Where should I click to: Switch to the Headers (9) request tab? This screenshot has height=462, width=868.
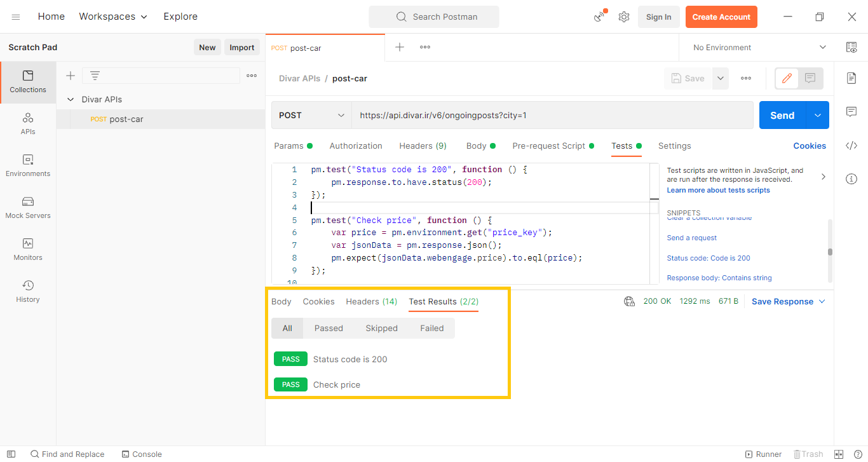423,146
